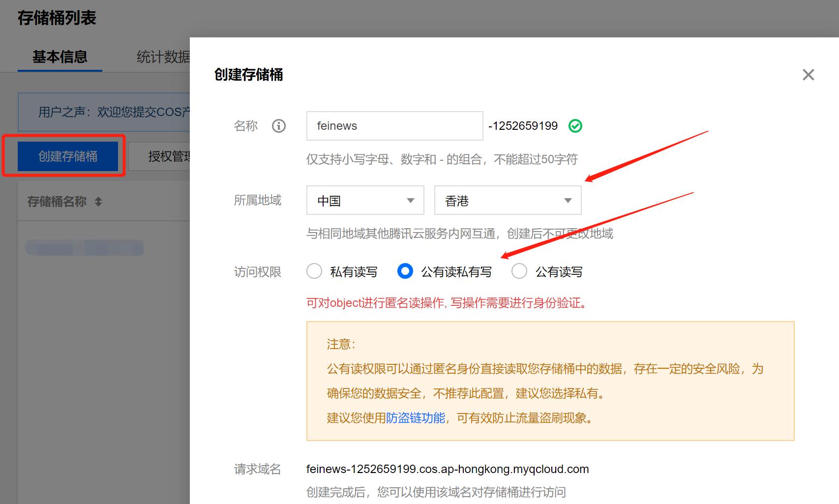This screenshot has height=504, width=839.
Task: Select 公有读私有写 access permission
Action: [405, 271]
